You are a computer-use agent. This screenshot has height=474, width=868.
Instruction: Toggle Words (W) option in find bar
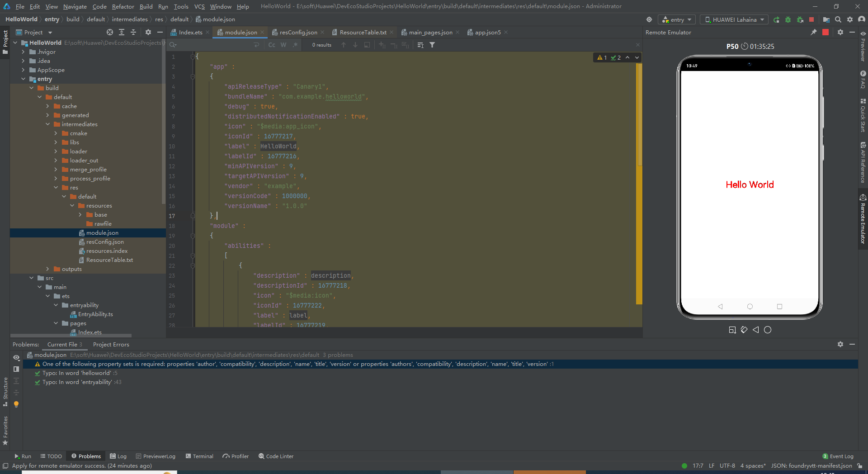(283, 45)
